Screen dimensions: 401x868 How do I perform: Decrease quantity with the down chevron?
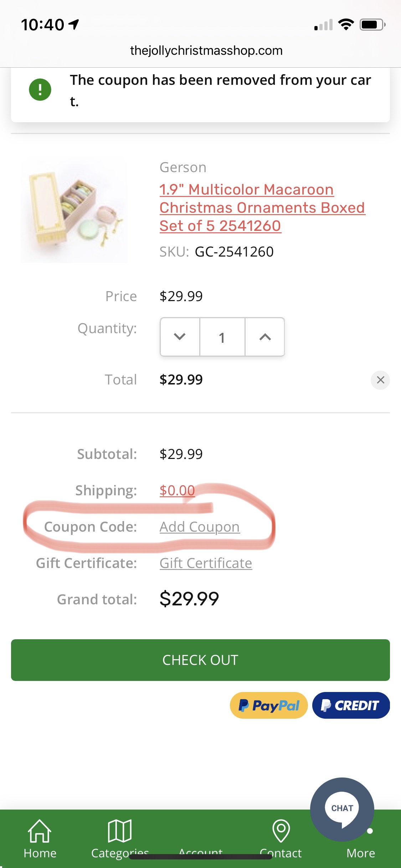point(180,337)
